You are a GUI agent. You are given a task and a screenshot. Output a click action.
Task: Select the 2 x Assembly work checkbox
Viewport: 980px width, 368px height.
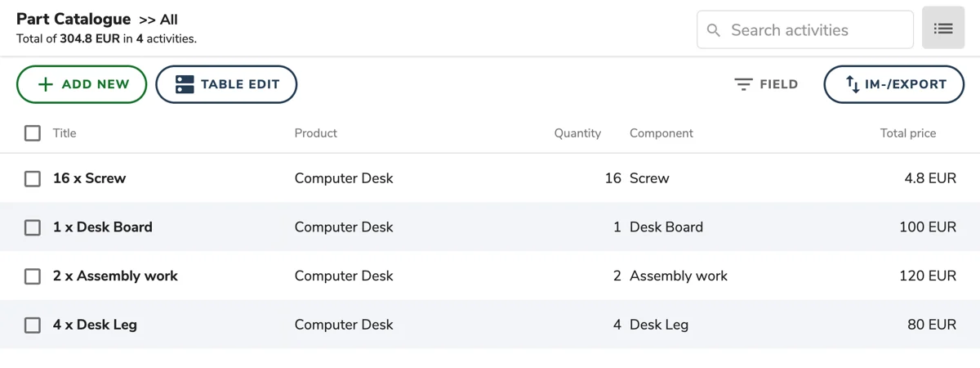tap(33, 276)
